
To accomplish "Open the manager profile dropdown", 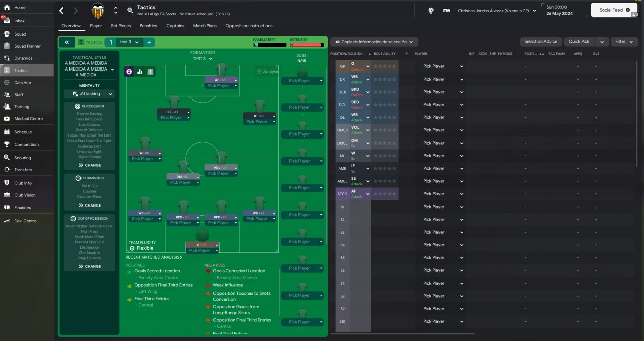I will [497, 10].
